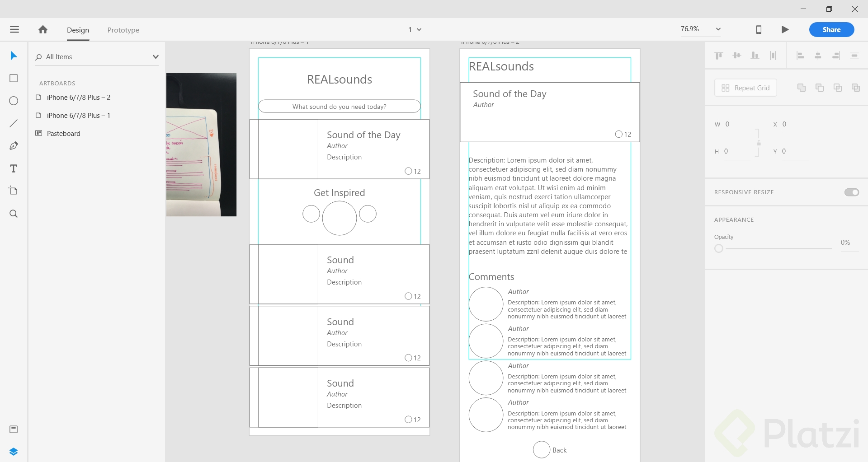Image resolution: width=868 pixels, height=462 pixels.
Task: Click the Repeat Grid button
Action: tap(746, 88)
